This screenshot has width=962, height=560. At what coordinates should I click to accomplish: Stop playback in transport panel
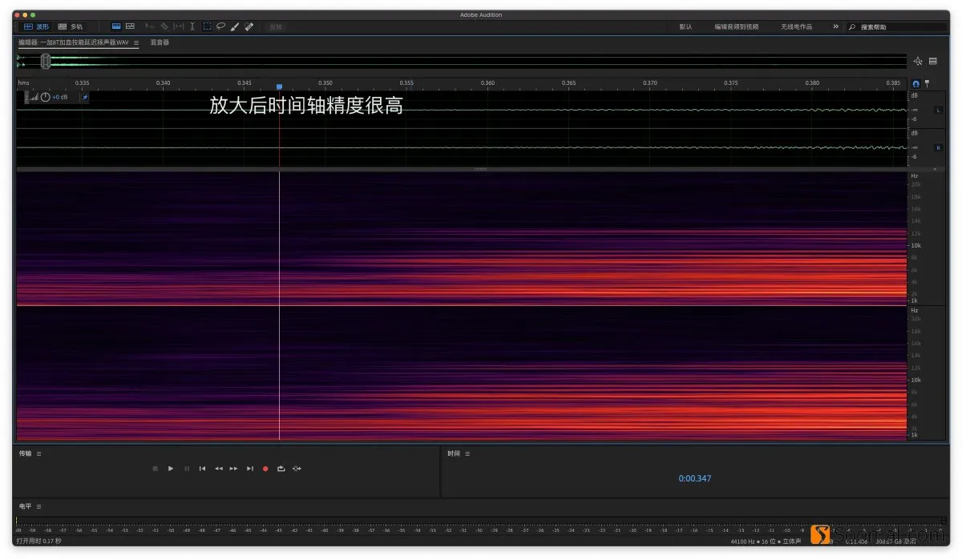(x=156, y=469)
